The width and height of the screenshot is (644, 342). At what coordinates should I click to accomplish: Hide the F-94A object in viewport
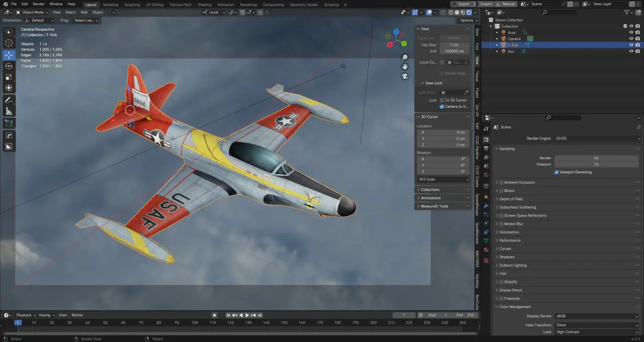click(x=631, y=45)
